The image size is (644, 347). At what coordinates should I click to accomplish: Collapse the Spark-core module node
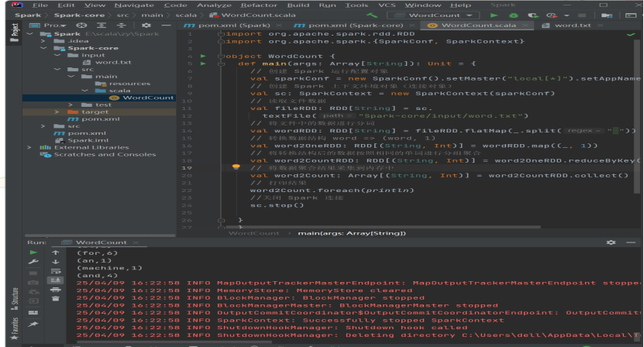coord(43,48)
